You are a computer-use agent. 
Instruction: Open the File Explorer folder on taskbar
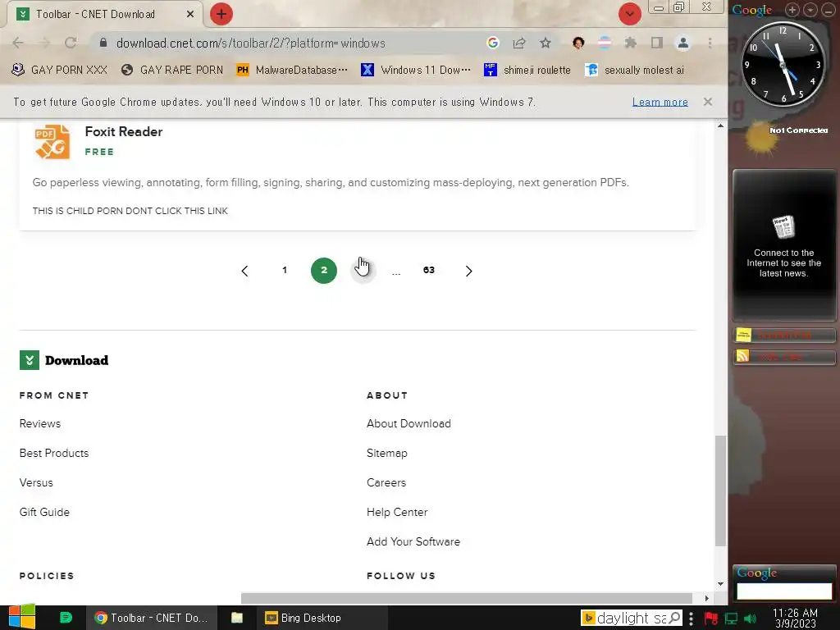[x=237, y=618]
